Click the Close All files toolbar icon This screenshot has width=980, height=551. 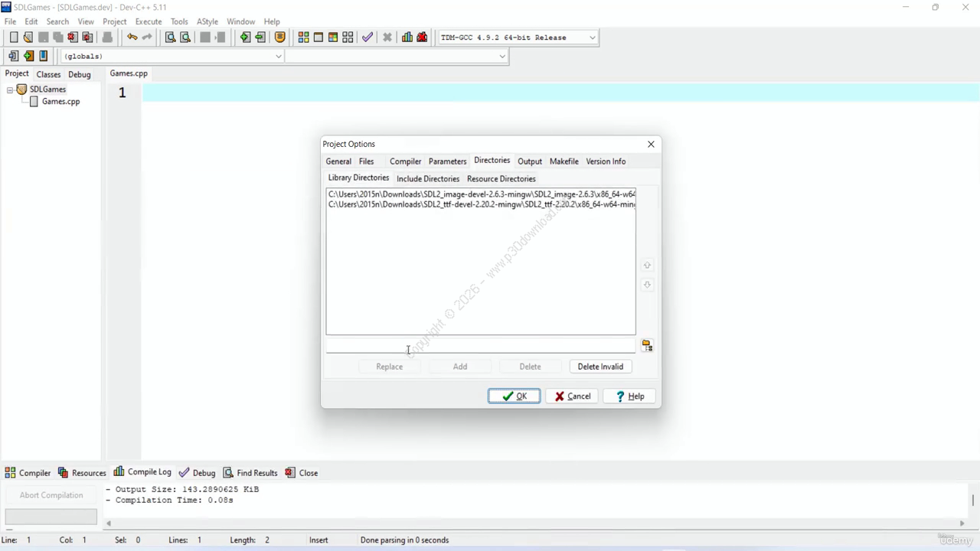click(x=87, y=37)
